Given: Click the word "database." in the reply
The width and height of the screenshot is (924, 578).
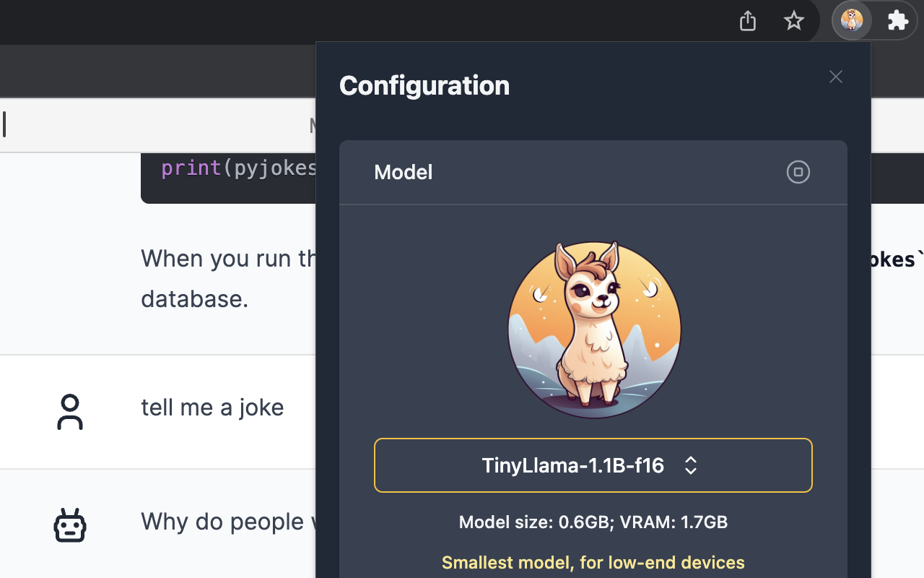Looking at the screenshot, I should [194, 299].
